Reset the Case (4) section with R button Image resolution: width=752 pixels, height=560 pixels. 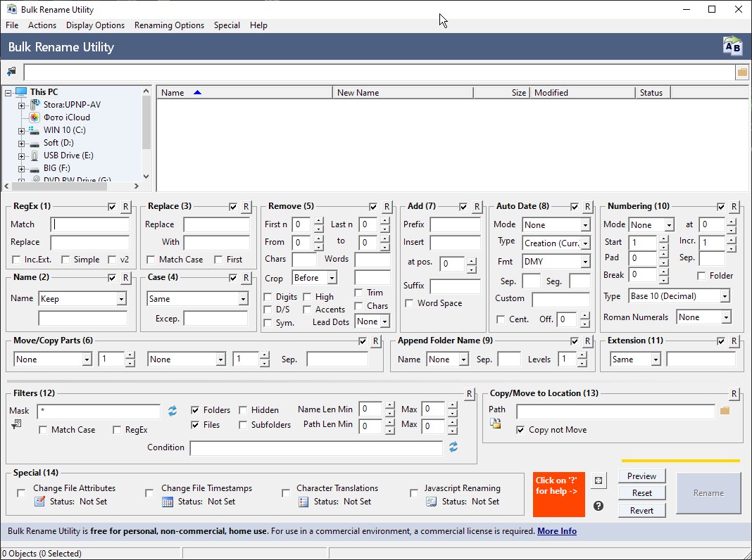246,278
